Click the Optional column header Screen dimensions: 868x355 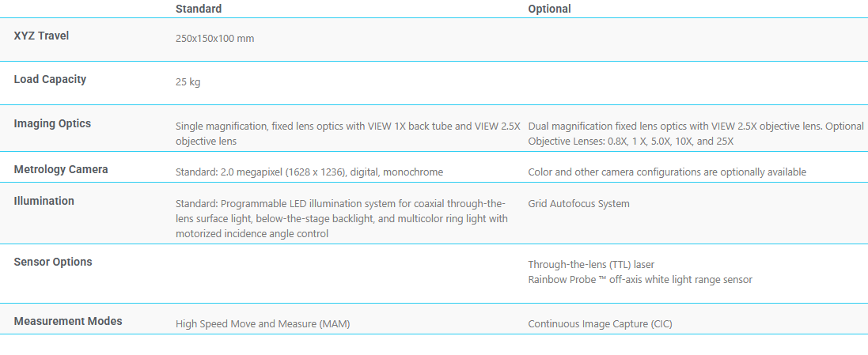click(x=549, y=9)
